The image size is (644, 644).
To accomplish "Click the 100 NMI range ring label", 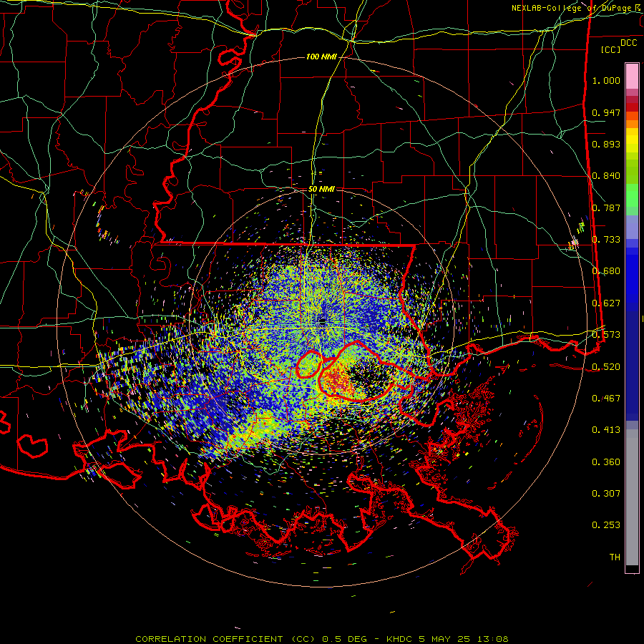I will tap(321, 57).
